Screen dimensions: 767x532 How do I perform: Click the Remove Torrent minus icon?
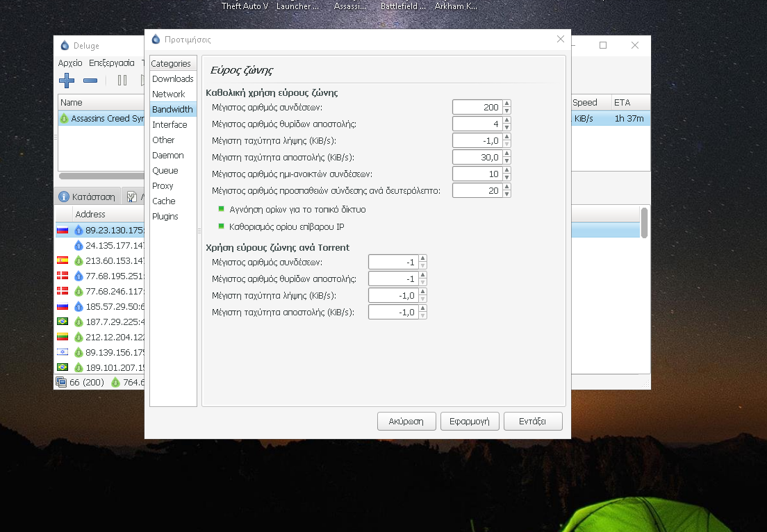90,81
